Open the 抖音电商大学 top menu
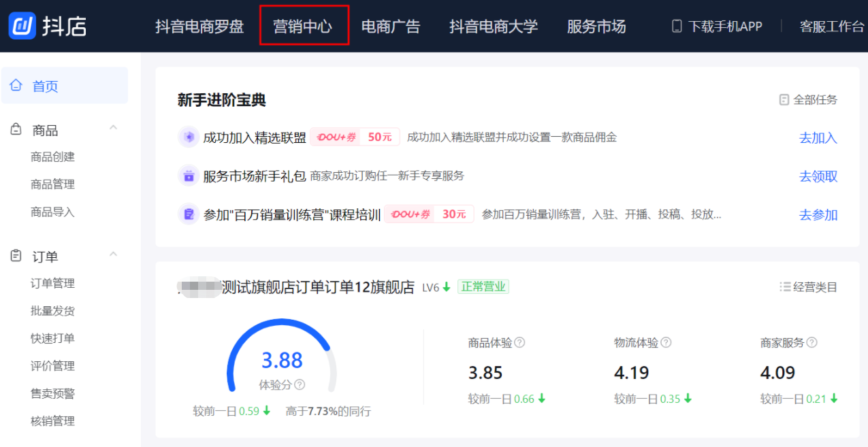This screenshot has width=868, height=447. pyautogui.click(x=494, y=27)
